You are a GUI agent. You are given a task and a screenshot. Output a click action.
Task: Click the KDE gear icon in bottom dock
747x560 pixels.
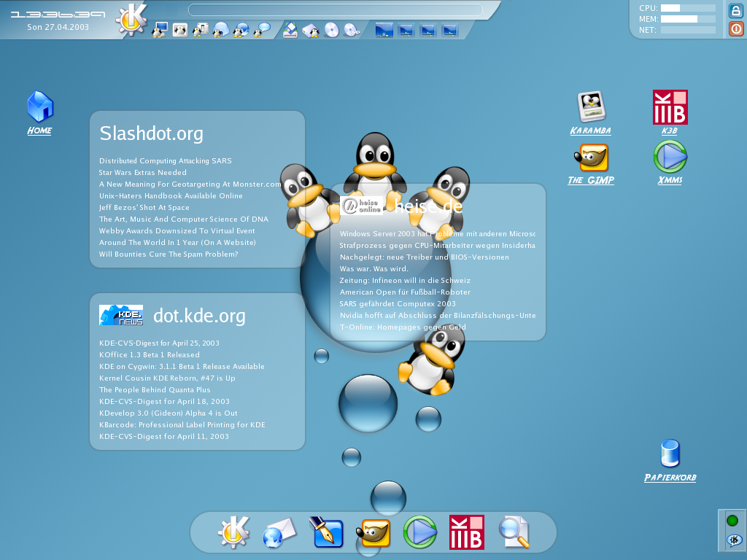pyautogui.click(x=233, y=532)
